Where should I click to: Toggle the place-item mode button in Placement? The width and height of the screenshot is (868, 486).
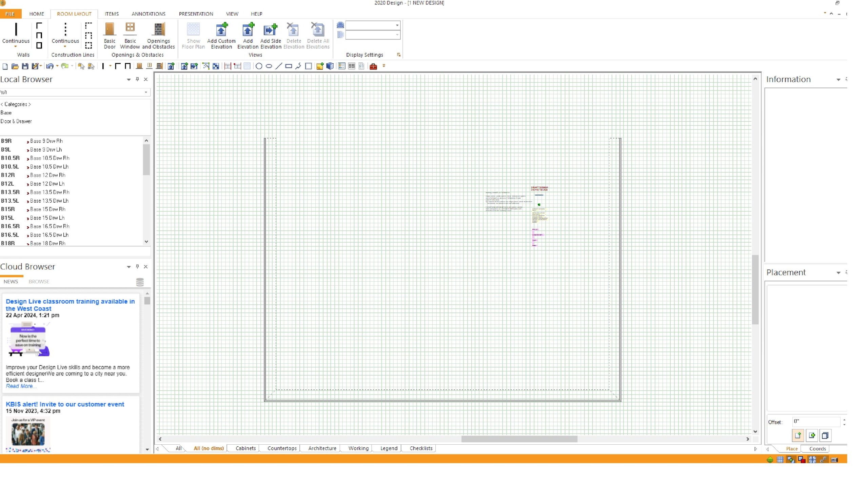[798, 436]
